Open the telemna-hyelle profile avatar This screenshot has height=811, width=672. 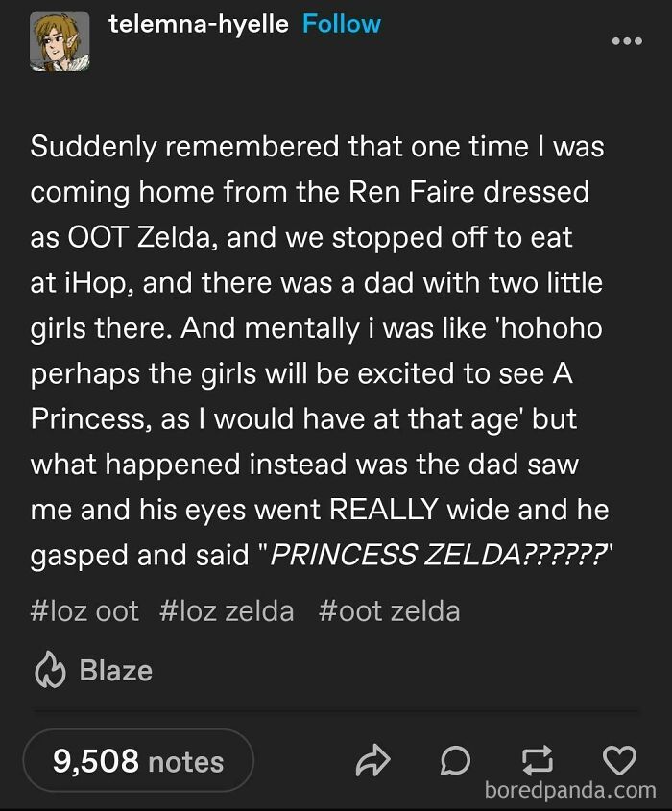[57, 42]
